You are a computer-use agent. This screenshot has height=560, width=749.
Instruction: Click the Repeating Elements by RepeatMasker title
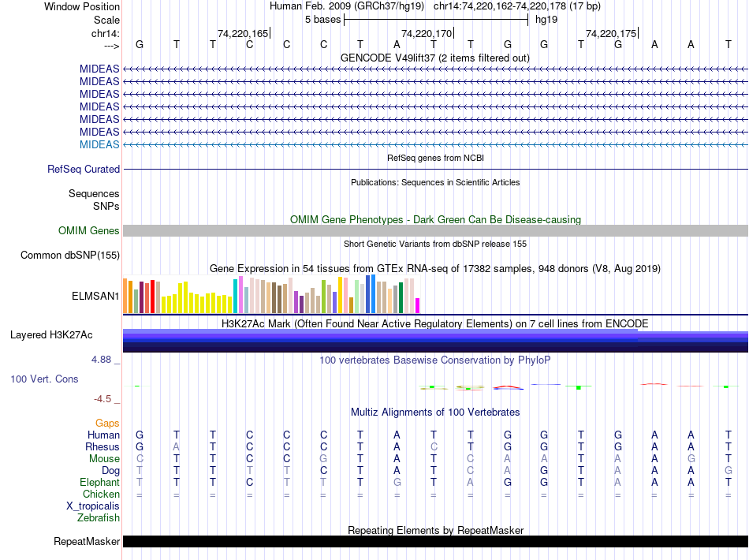[x=436, y=530]
